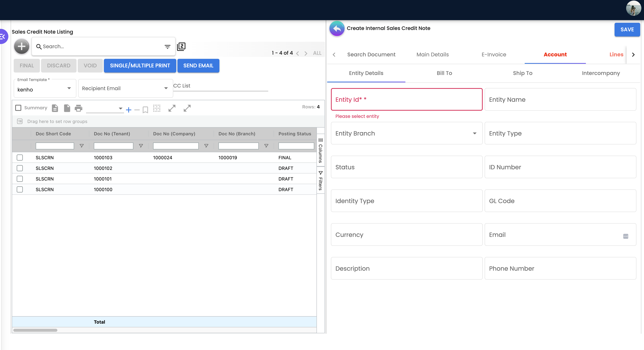644x350 pixels.
Task: Go to next listing page arrow
Action: [x=306, y=53]
